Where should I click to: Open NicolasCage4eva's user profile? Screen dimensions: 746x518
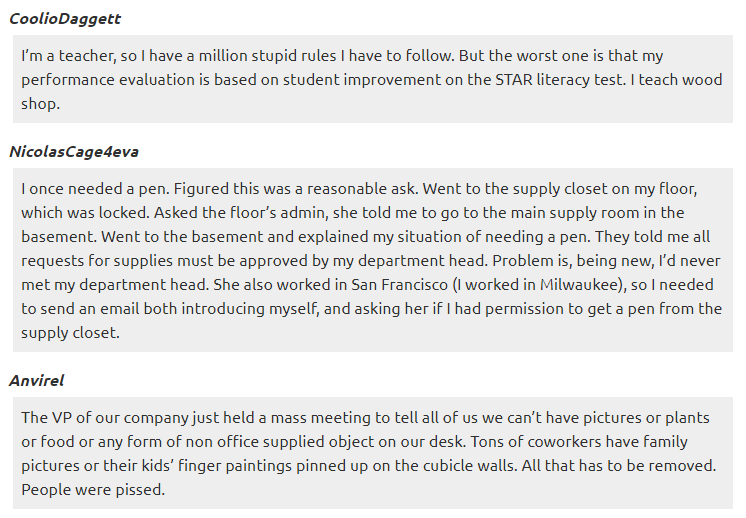[x=74, y=152]
